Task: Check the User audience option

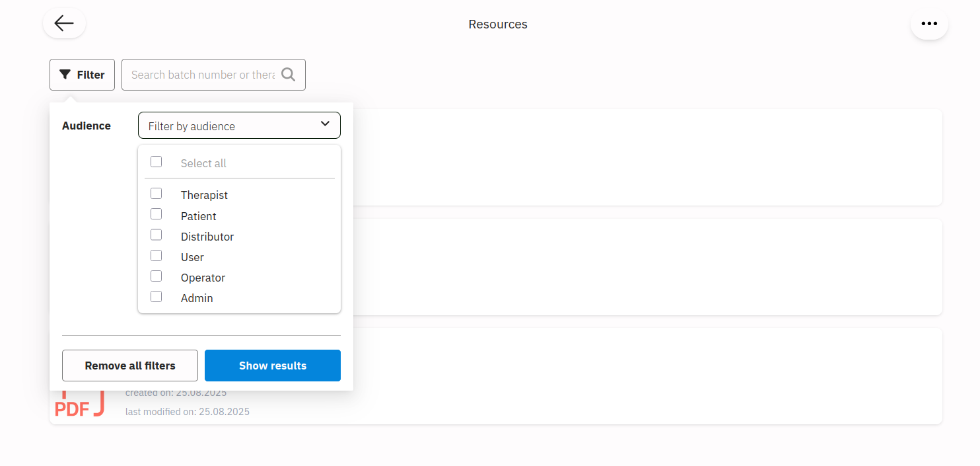Action: [x=157, y=255]
